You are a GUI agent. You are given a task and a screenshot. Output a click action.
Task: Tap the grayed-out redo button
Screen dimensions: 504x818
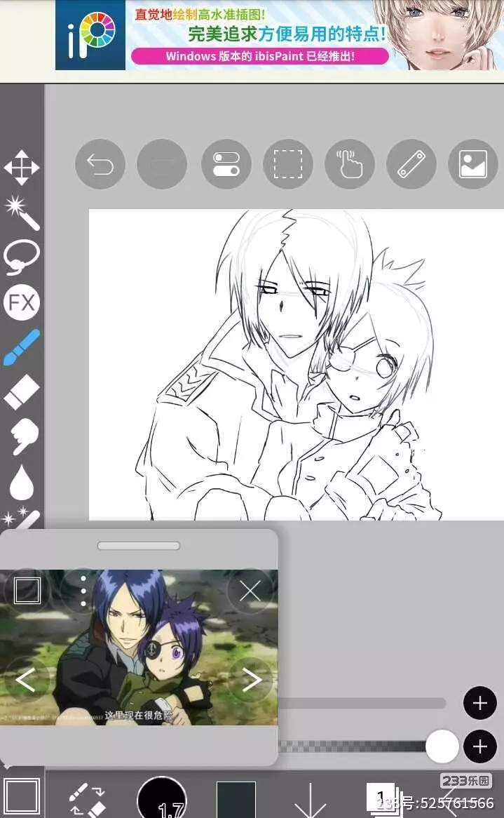[x=162, y=164]
